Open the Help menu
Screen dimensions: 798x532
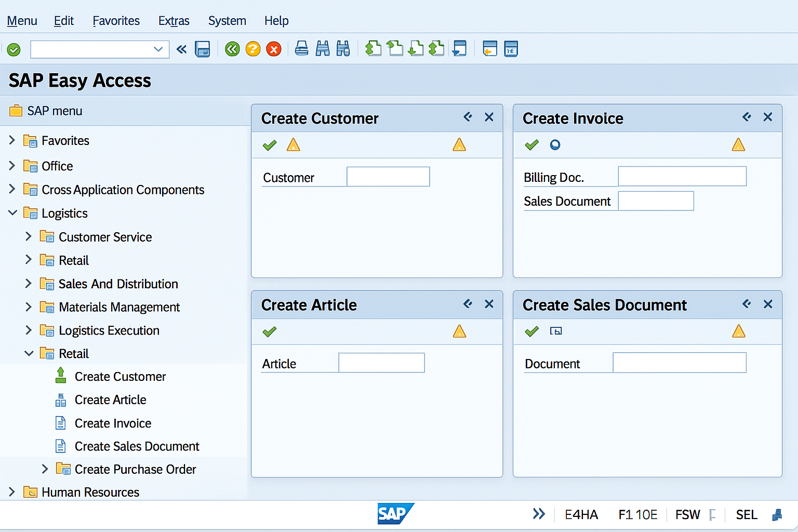pyautogui.click(x=276, y=21)
